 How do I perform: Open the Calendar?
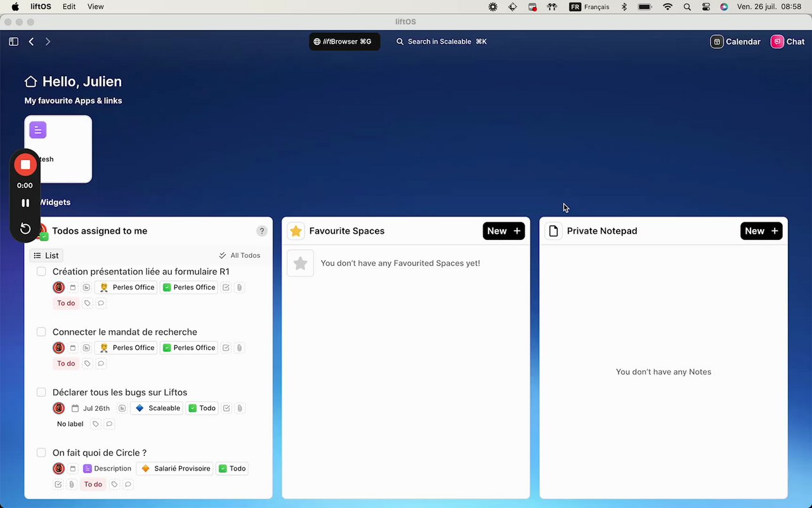point(735,41)
